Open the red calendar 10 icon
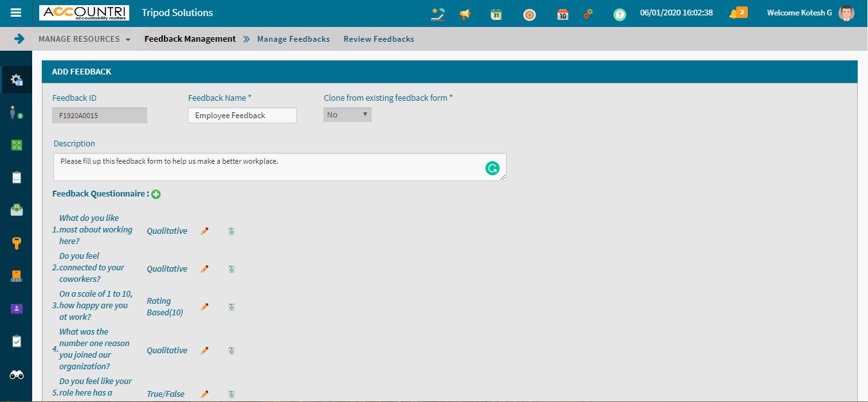868x402 pixels. [x=563, y=14]
